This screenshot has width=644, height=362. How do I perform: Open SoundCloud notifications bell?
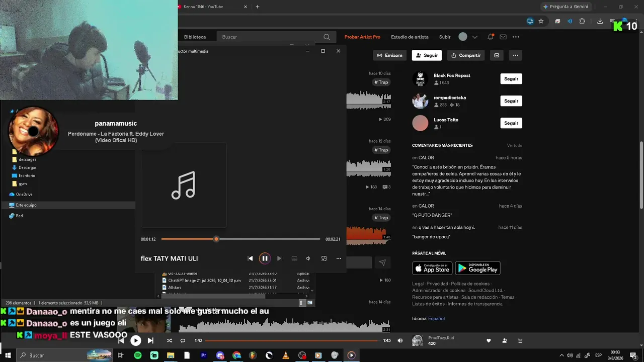[491, 37]
